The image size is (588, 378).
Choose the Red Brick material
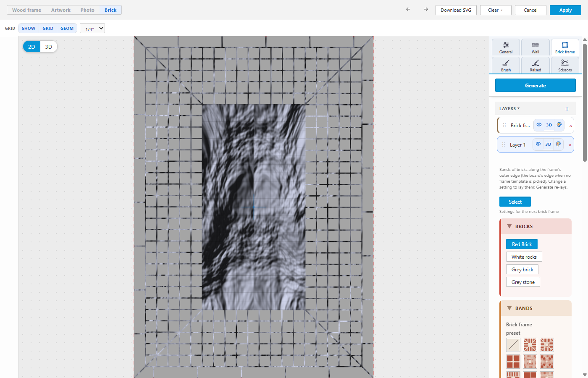click(522, 244)
